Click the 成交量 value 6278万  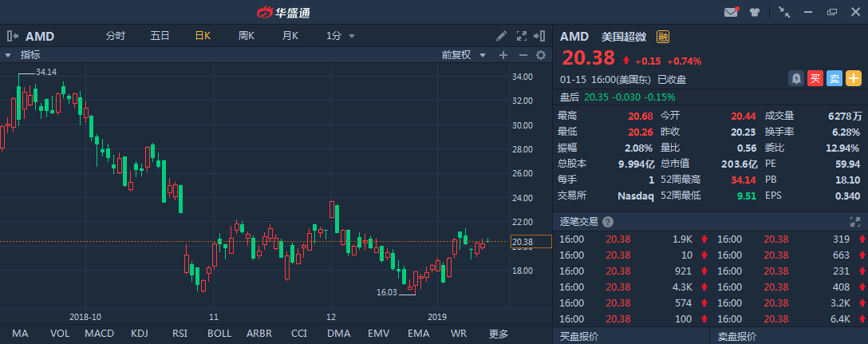coord(844,117)
